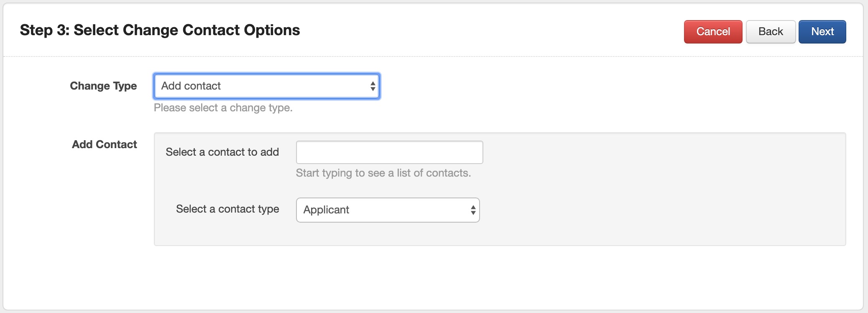Click the 'Please select a change type.' hint
The height and width of the screenshot is (313, 868).
click(223, 108)
